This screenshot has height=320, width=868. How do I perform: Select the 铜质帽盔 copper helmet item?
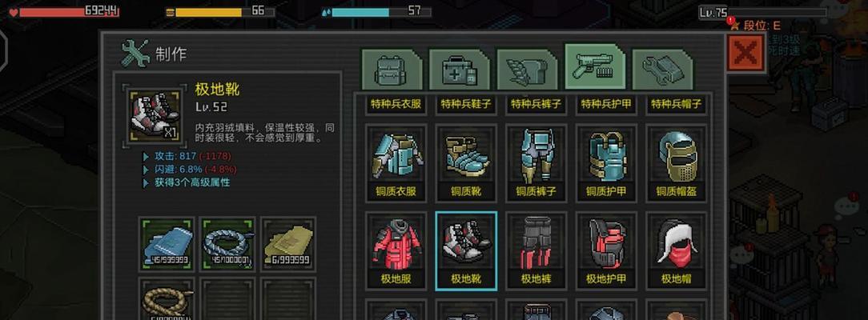[x=676, y=163]
